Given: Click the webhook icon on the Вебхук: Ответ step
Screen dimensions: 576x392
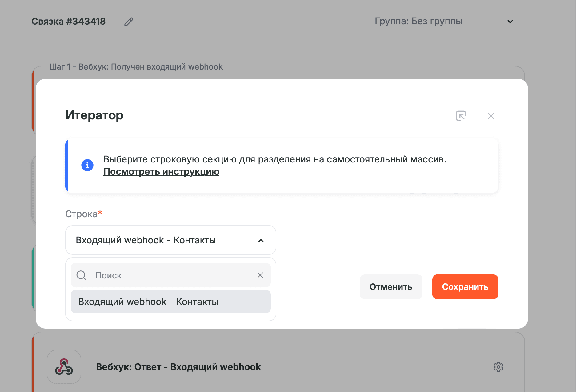Looking at the screenshot, I should point(64,366).
